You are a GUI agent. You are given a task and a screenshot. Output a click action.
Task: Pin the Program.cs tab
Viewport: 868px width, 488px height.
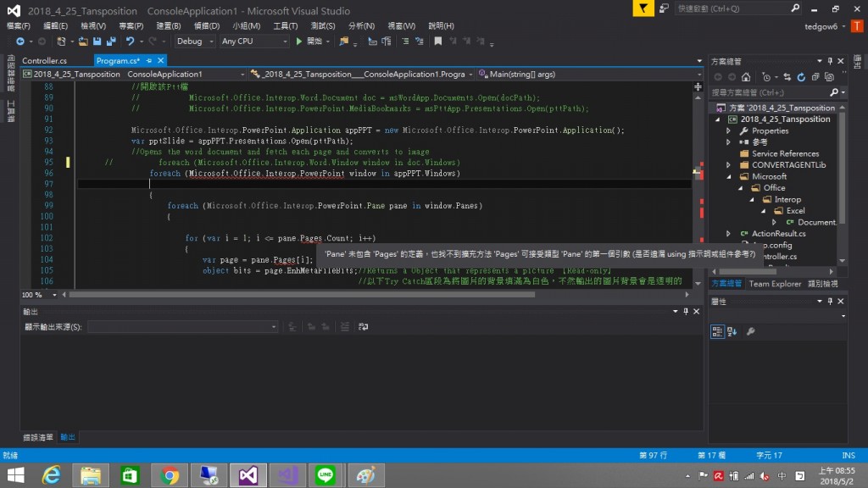[149, 60]
